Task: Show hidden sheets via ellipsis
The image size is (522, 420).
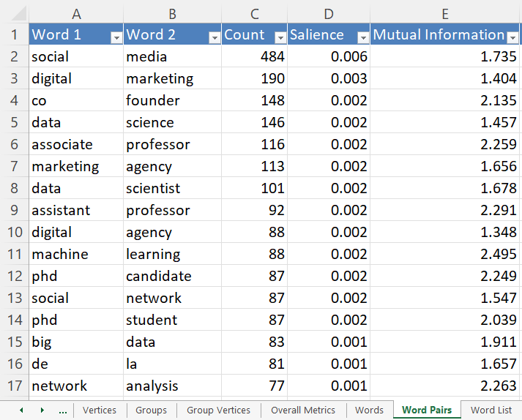Action: [63, 410]
